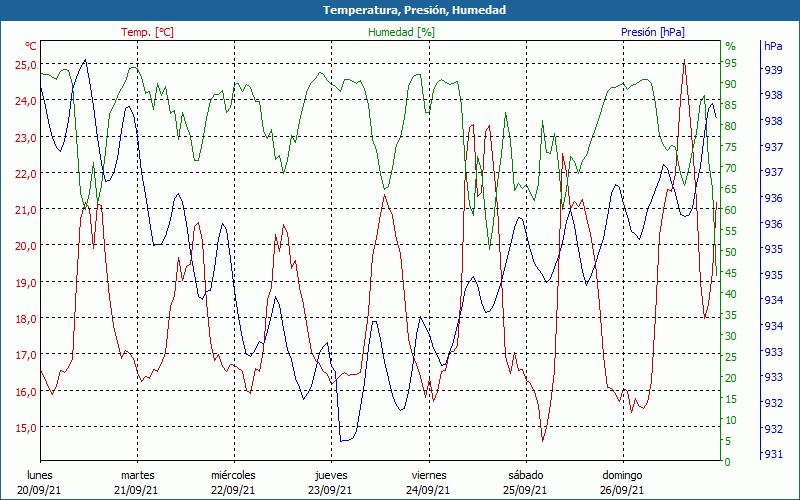Image resolution: width=800 pixels, height=500 pixels.
Task: Click the green Humedad [%] legend label
Action: click(401, 32)
